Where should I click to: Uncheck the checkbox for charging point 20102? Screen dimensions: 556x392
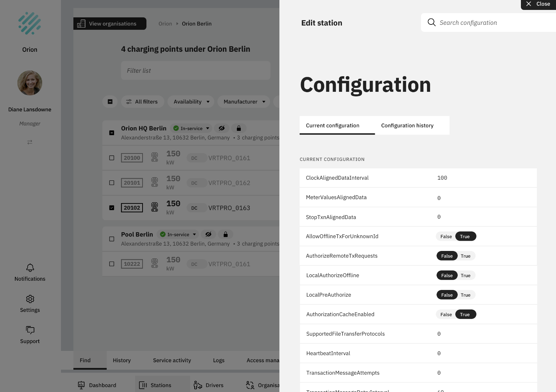112,208
